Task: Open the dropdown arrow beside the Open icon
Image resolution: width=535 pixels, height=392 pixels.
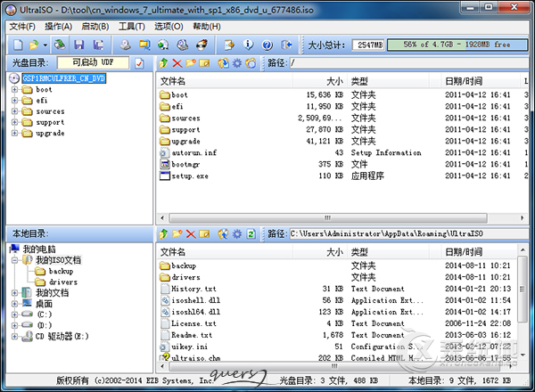Action: coord(45,45)
